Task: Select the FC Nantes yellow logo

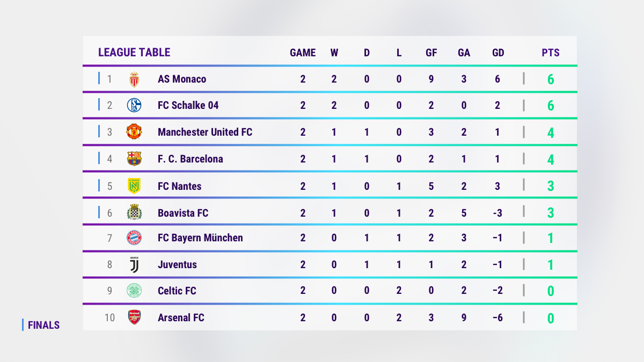Action: [134, 186]
